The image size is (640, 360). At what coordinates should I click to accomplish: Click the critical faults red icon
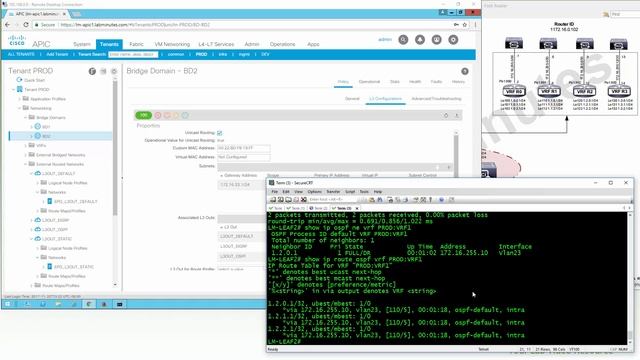point(158,116)
